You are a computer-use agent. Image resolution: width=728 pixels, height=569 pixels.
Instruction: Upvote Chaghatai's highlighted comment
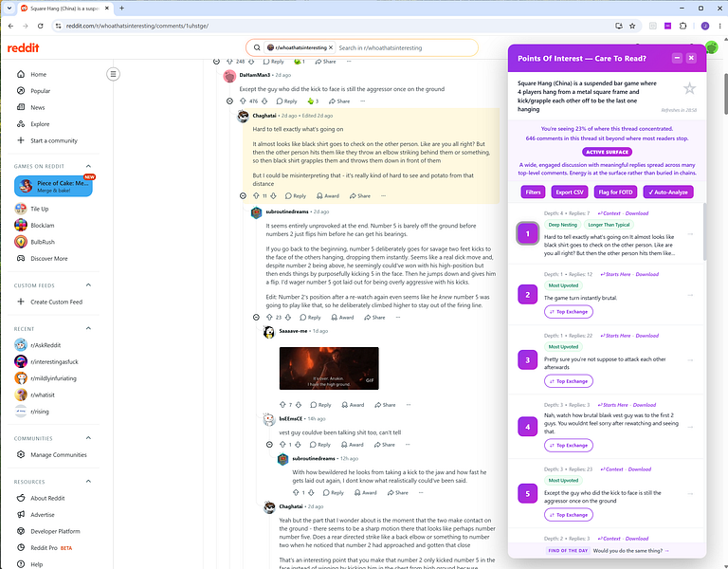[x=256, y=196]
